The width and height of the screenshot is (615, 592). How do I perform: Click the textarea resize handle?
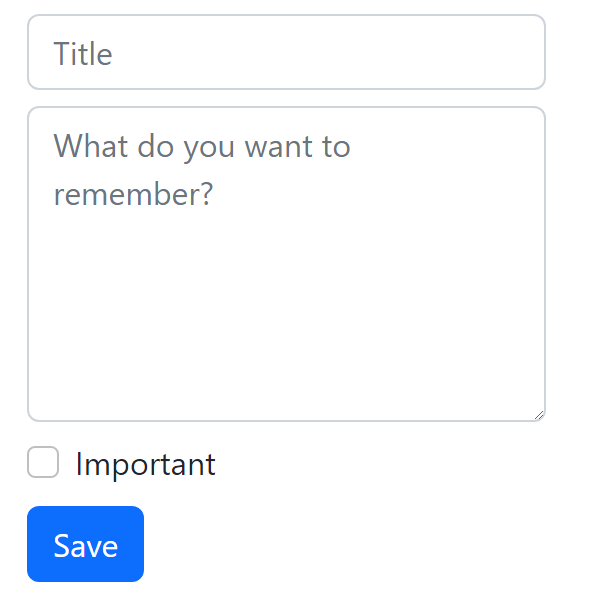click(539, 414)
